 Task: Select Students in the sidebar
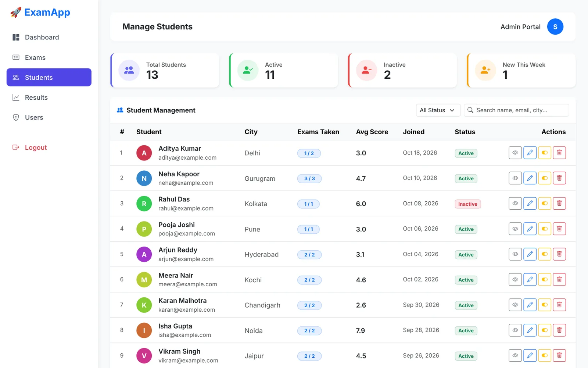point(49,77)
